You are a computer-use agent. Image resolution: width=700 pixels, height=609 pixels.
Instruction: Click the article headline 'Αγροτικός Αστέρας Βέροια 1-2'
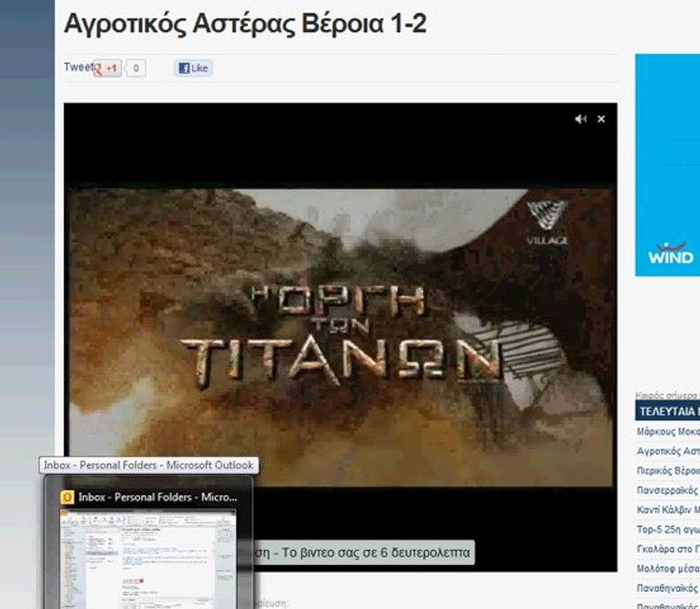[245, 23]
